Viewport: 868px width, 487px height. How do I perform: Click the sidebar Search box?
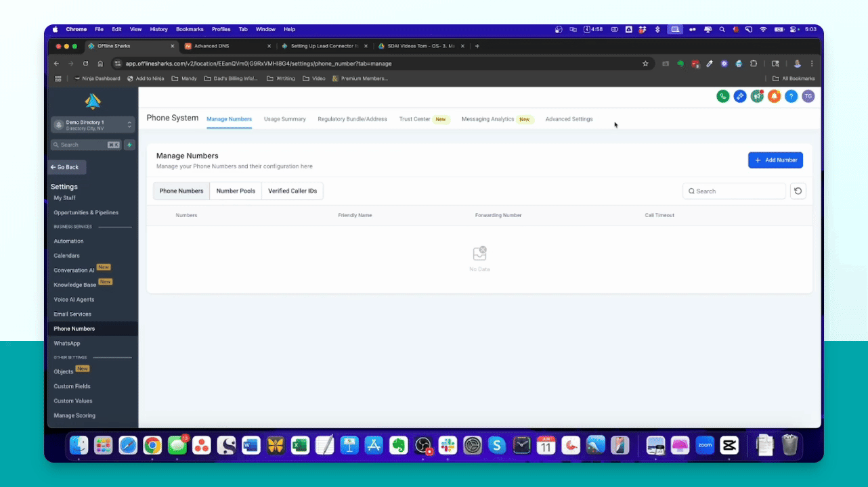tap(86, 145)
